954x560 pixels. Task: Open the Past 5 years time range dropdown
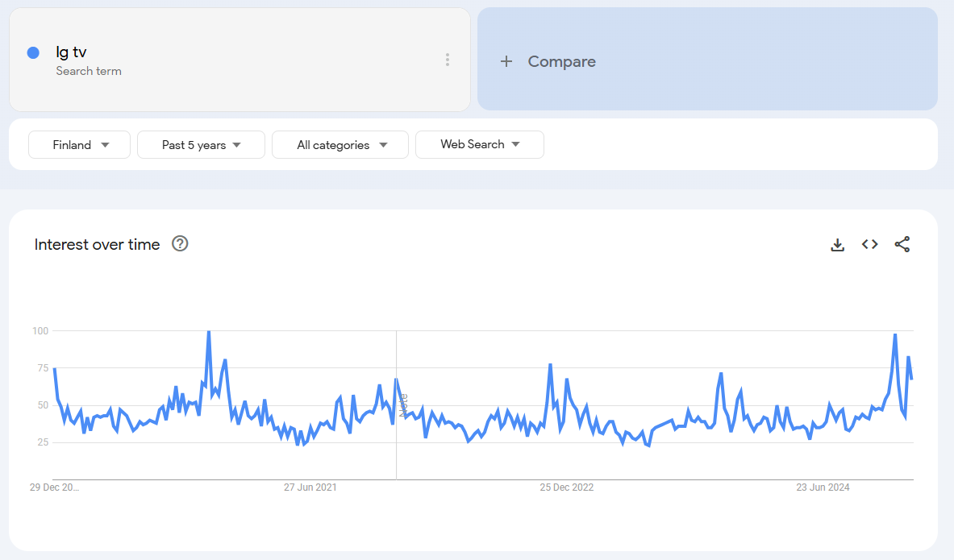coord(201,145)
